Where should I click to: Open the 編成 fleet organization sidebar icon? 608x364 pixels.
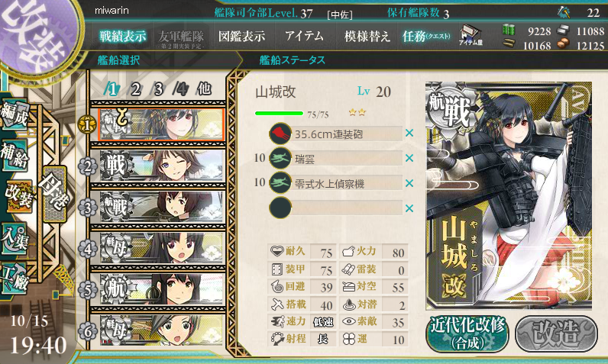pos(15,115)
